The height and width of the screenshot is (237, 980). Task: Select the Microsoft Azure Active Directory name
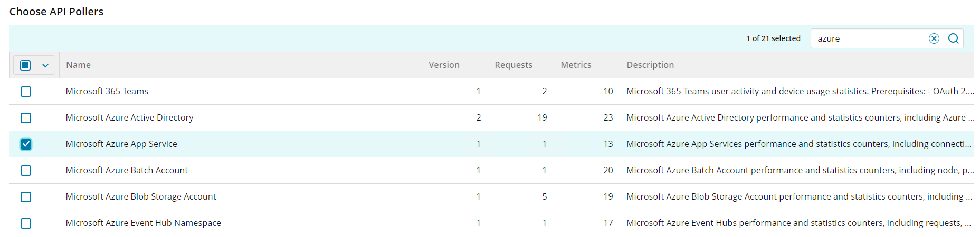(x=130, y=117)
